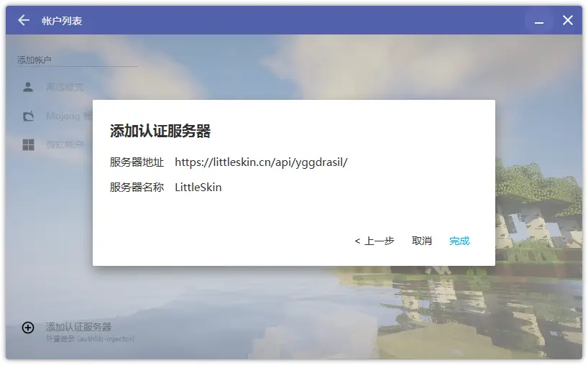Click the 添加认证服务器 label in the sidebar

(78, 326)
